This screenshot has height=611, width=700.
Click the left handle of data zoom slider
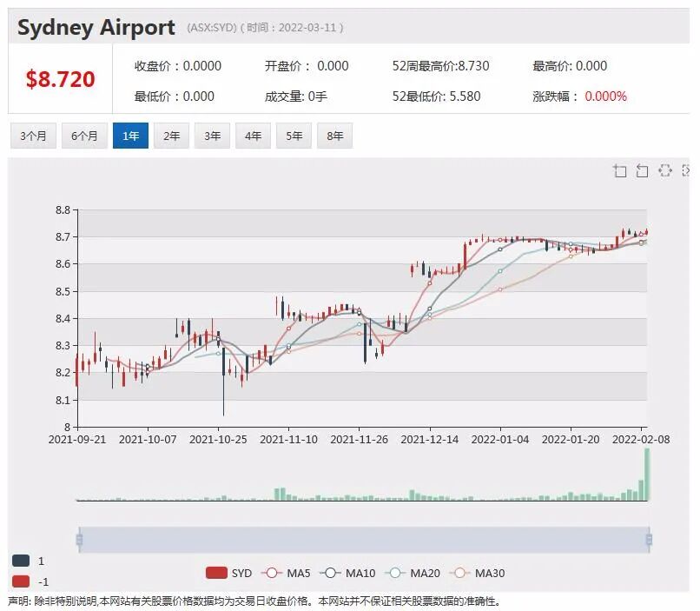(x=79, y=540)
